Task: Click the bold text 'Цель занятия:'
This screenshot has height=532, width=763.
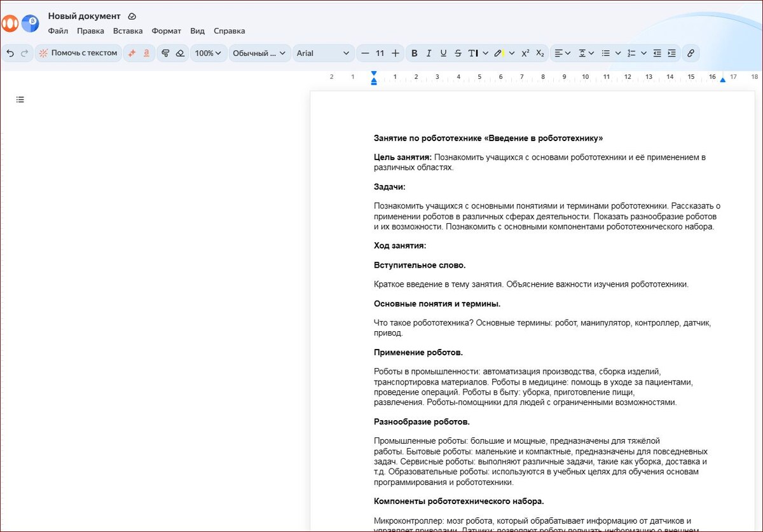Action: pyautogui.click(x=403, y=157)
